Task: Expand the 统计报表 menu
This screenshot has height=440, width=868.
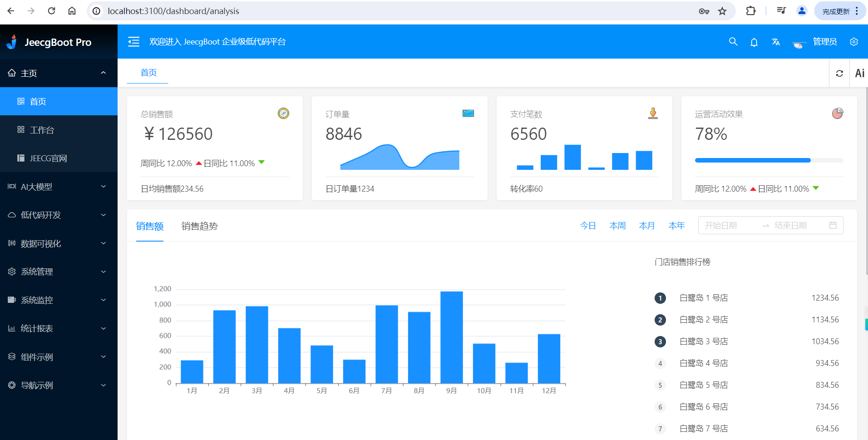Action: pyautogui.click(x=59, y=329)
